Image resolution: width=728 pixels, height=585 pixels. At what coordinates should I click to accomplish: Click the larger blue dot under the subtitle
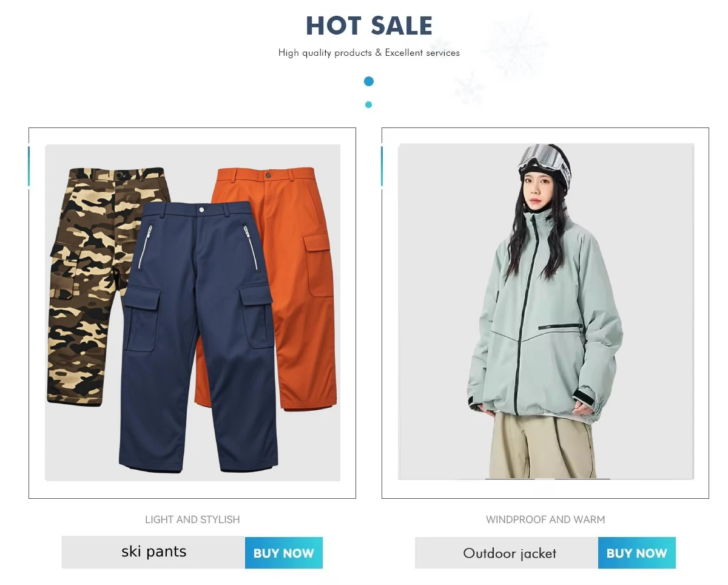click(x=369, y=81)
